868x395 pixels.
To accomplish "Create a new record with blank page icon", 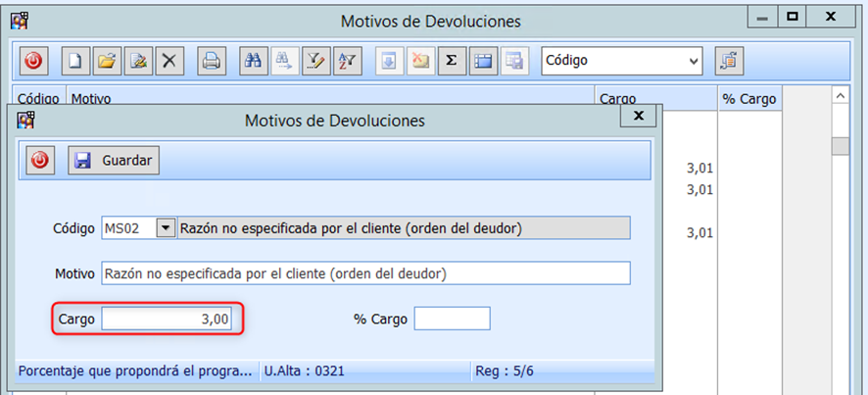I will pos(74,61).
